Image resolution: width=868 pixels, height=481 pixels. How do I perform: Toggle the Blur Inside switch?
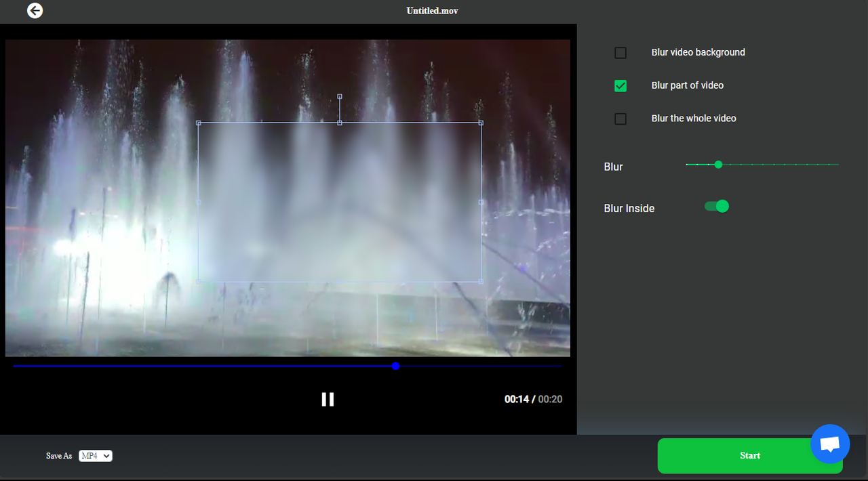pos(717,206)
